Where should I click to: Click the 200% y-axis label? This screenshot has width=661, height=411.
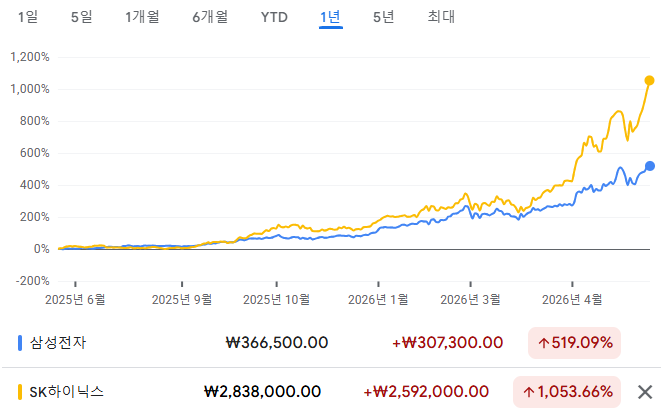pyautogui.click(x=35, y=217)
